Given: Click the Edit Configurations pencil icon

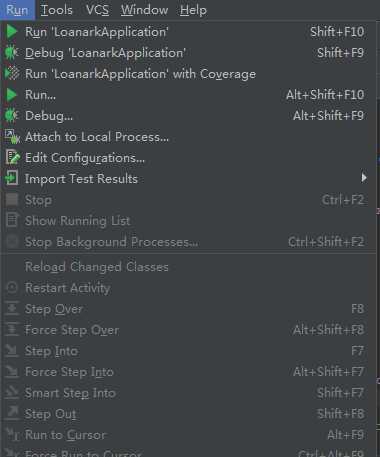Looking at the screenshot, I should (x=13, y=157).
